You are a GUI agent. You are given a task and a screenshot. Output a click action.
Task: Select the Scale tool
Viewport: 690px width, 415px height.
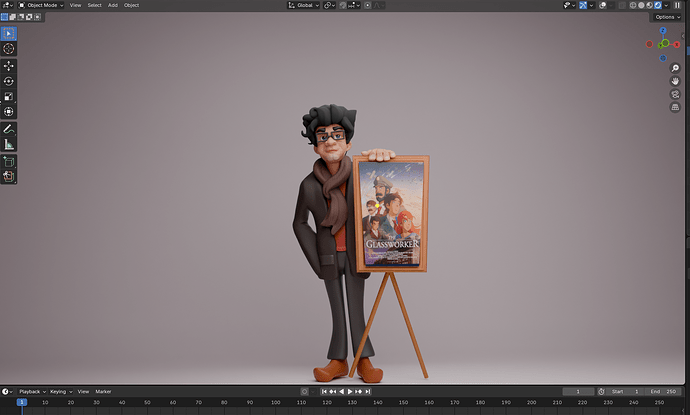(x=8, y=96)
